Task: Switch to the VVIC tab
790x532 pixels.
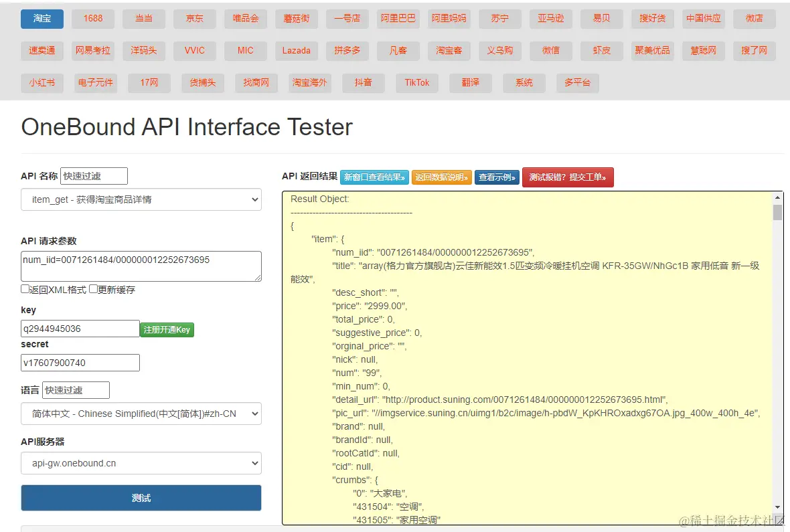Action: tap(194, 51)
